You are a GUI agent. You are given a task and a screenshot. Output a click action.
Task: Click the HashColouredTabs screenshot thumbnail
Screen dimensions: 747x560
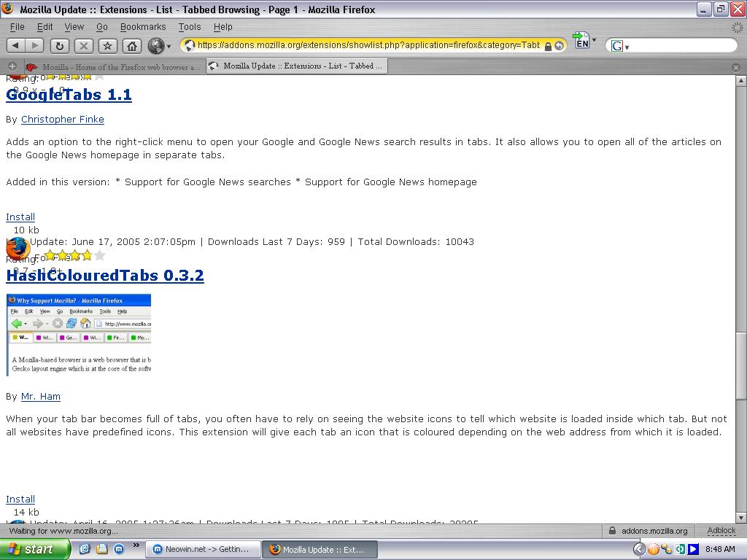[x=79, y=335]
